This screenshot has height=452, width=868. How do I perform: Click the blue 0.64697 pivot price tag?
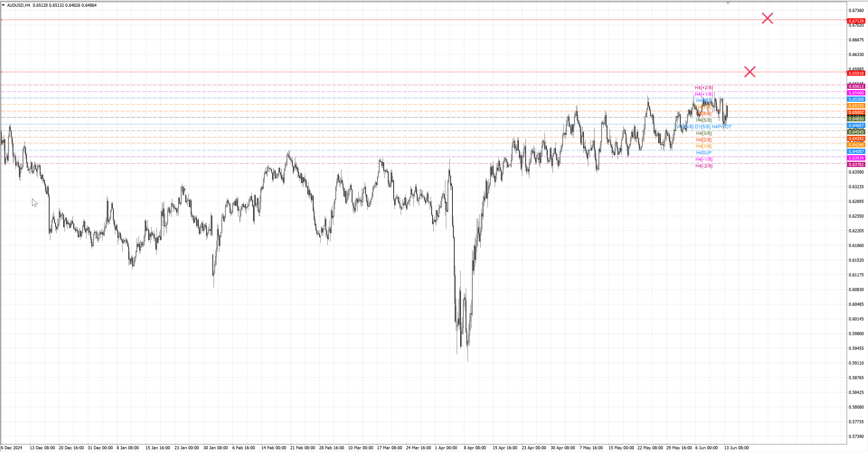pos(856,126)
